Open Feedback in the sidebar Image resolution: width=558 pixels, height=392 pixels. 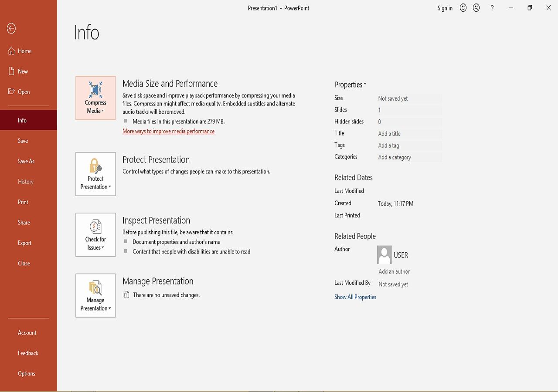tap(28, 353)
